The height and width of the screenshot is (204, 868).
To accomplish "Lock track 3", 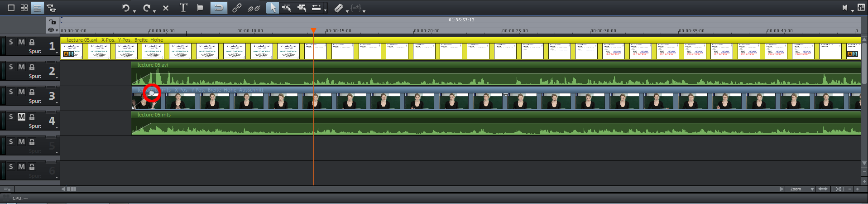I will pyautogui.click(x=32, y=92).
